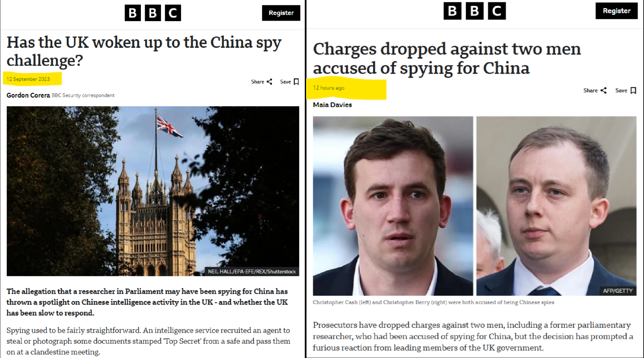Select the Charges dropped against two men headline

pyautogui.click(x=447, y=58)
